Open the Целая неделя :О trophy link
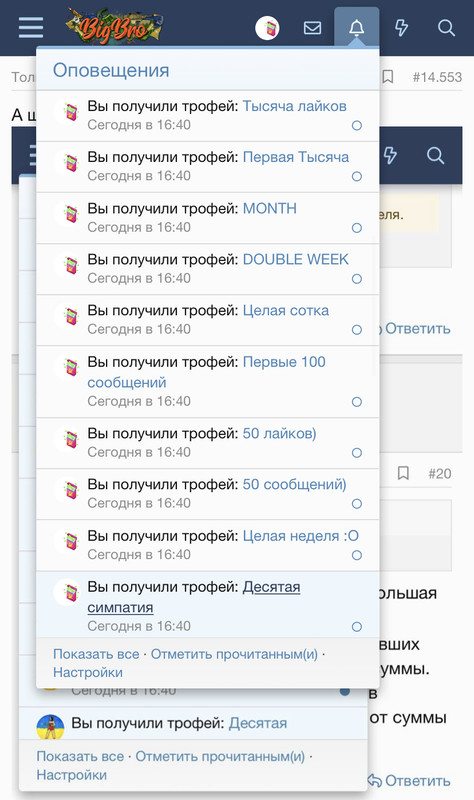This screenshot has width=474, height=800. pos(301,536)
